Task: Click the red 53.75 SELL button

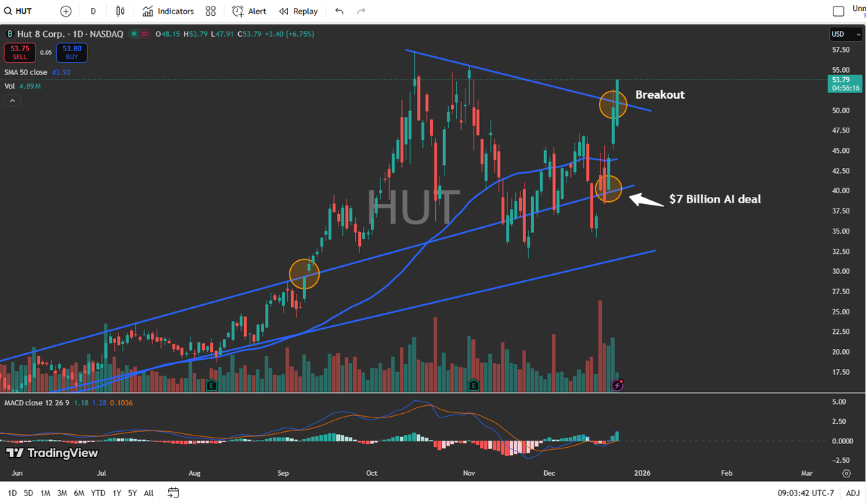Action: pyautogui.click(x=19, y=52)
